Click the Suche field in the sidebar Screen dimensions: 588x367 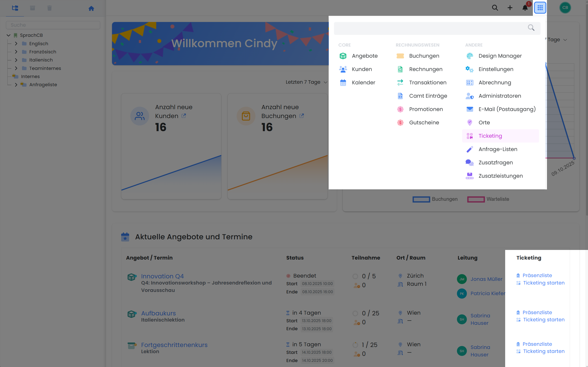point(53,25)
